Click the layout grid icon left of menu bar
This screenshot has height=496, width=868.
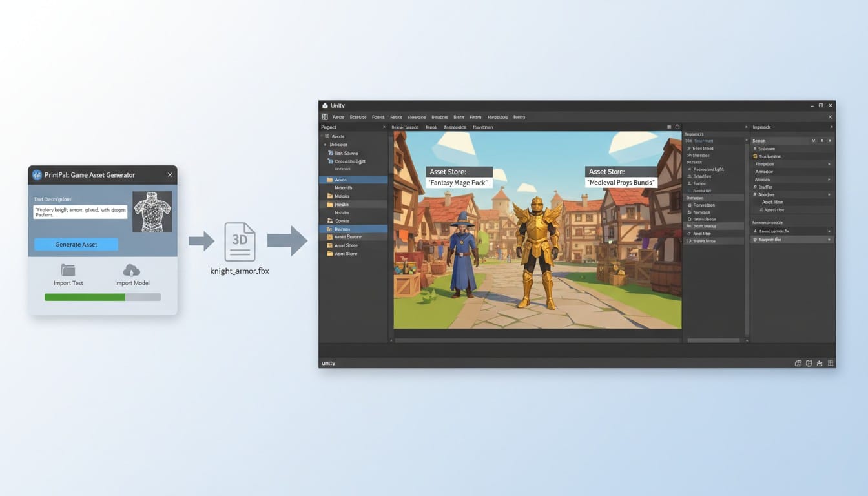click(325, 117)
